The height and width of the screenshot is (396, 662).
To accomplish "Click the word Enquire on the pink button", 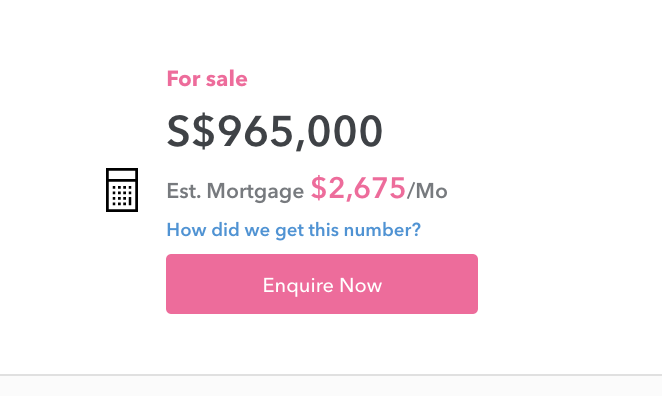I will (x=298, y=286).
